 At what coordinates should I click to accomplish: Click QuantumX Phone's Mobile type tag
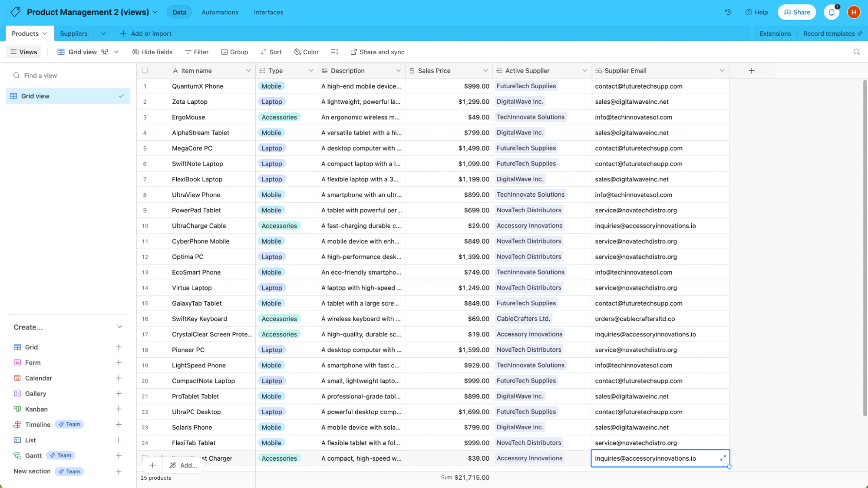tap(271, 86)
